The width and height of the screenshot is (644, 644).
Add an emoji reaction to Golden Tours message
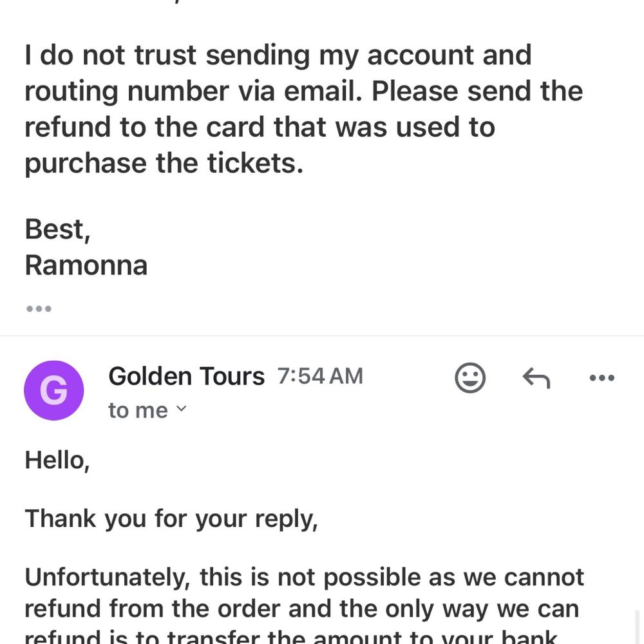pyautogui.click(x=470, y=377)
